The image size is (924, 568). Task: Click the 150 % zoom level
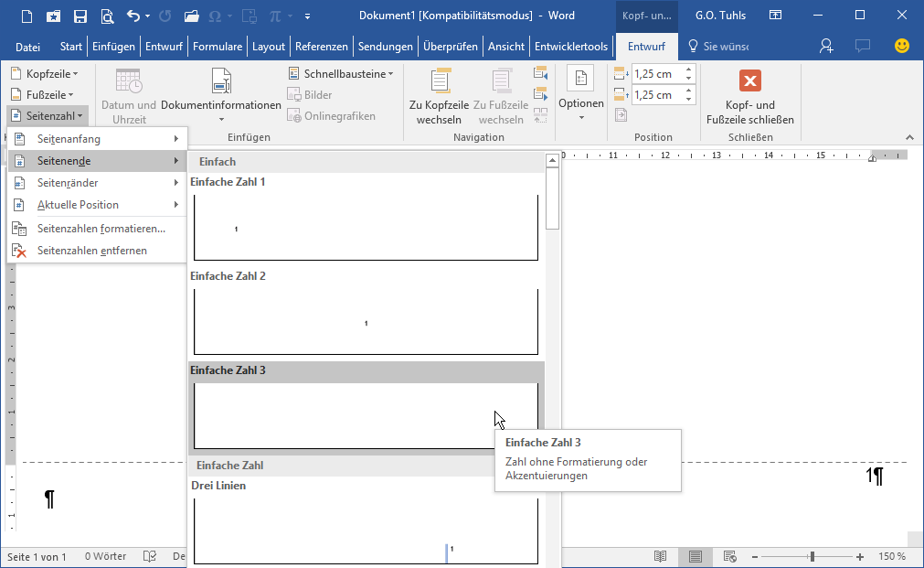(x=892, y=556)
